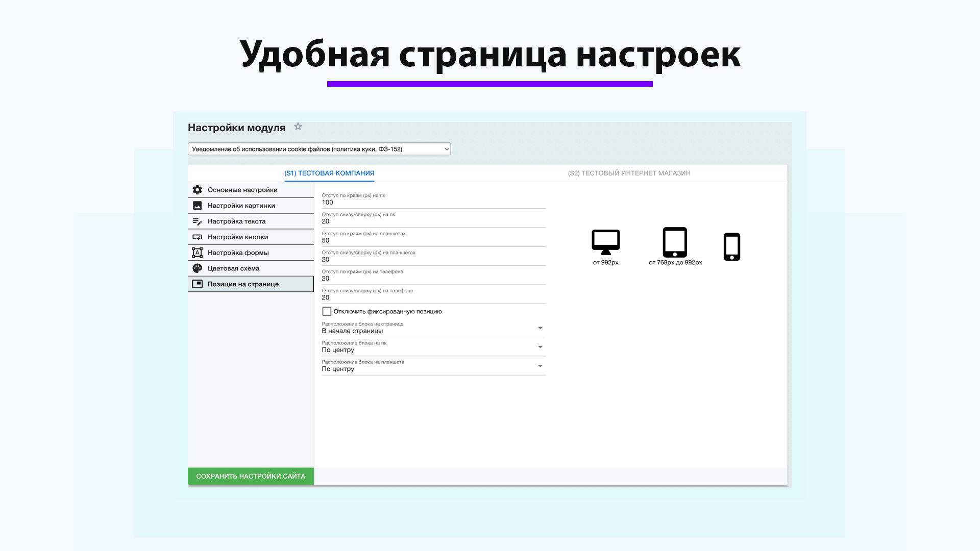980x551 pixels.
Task: Expand the Расположение блока на пк dropdown
Action: pos(540,347)
